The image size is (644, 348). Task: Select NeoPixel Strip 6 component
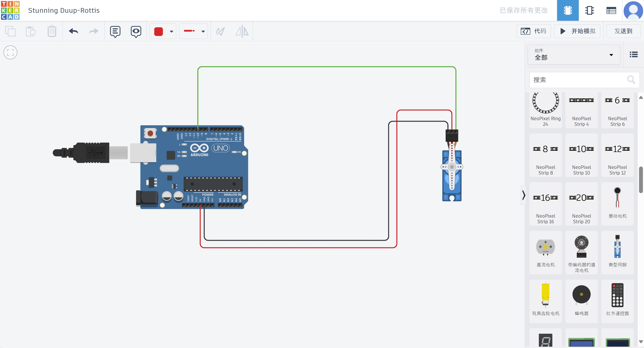618,110
